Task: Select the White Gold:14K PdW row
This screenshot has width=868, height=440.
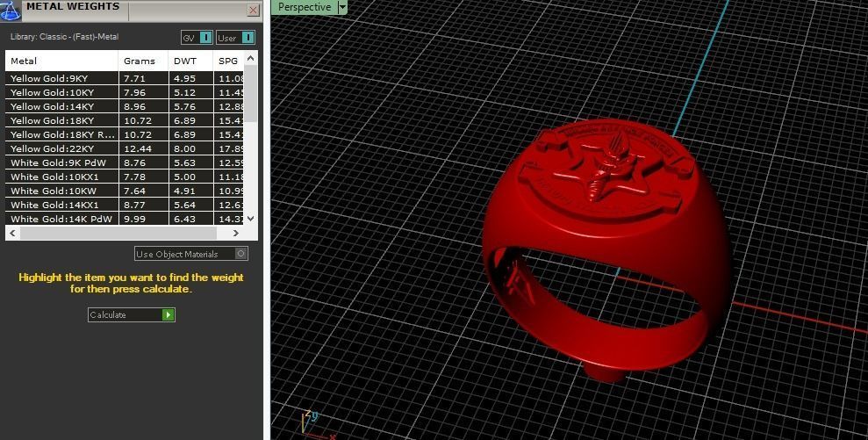Action: 125,219
